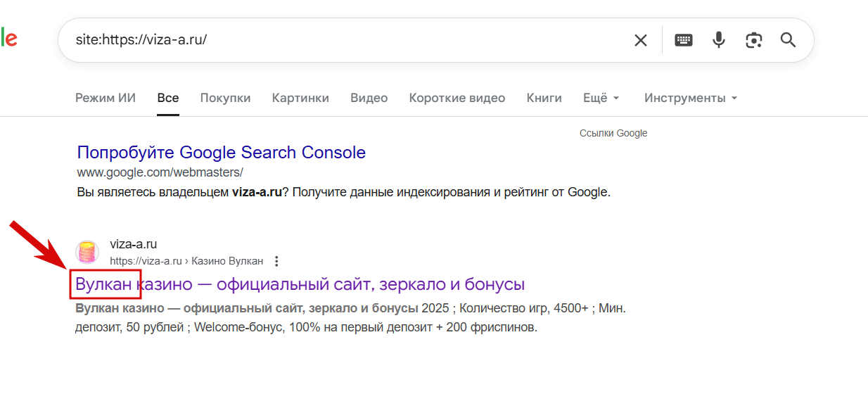Open the Книги tab
868x394 pixels.
click(x=544, y=98)
